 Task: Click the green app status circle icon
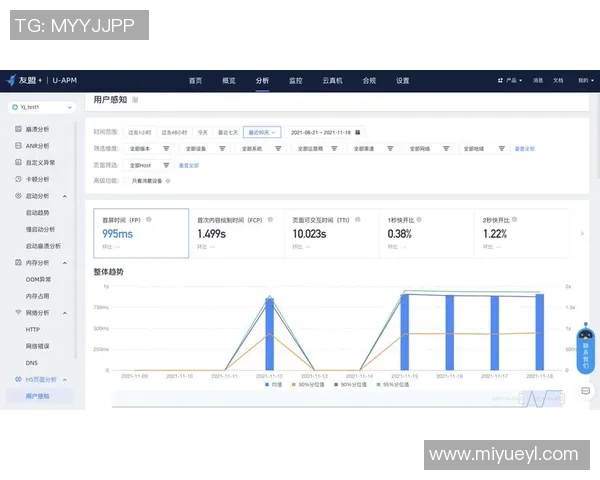point(15,107)
